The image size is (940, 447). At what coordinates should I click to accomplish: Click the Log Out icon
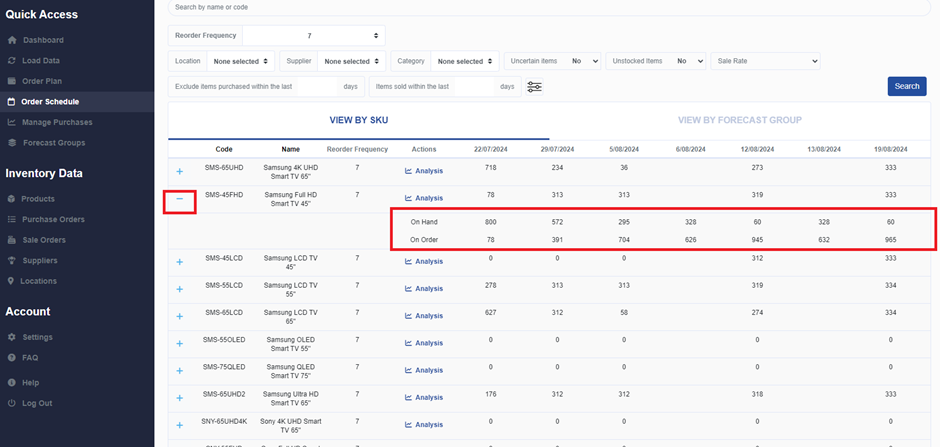pos(12,403)
